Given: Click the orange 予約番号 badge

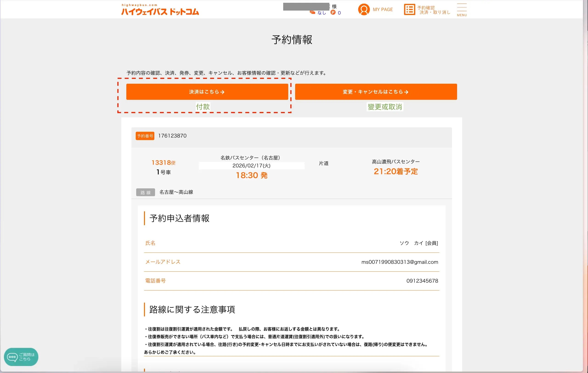Looking at the screenshot, I should tap(145, 136).
